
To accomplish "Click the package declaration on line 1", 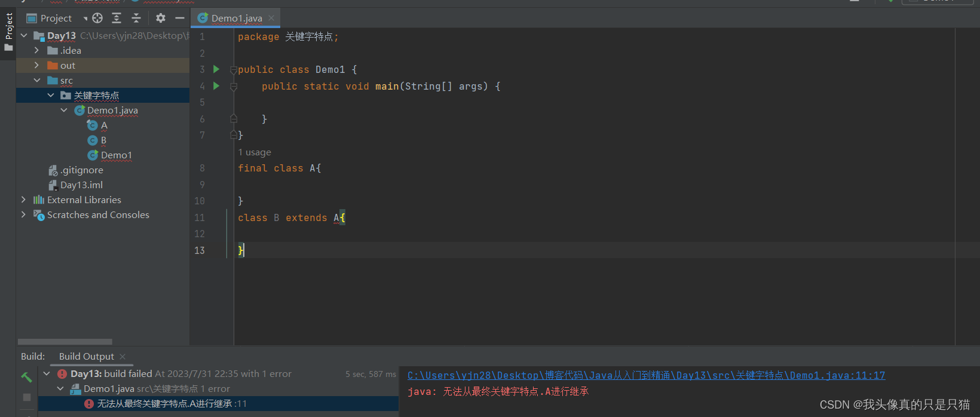I will pyautogui.click(x=288, y=37).
